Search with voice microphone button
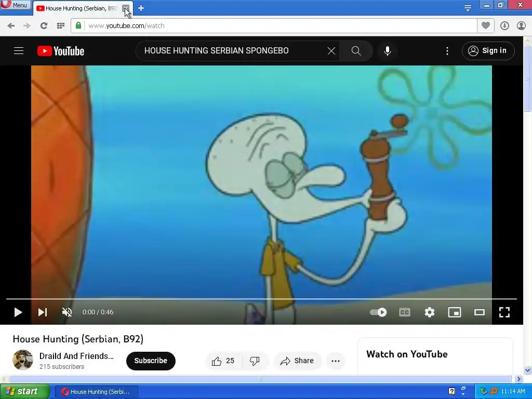 pos(388,51)
